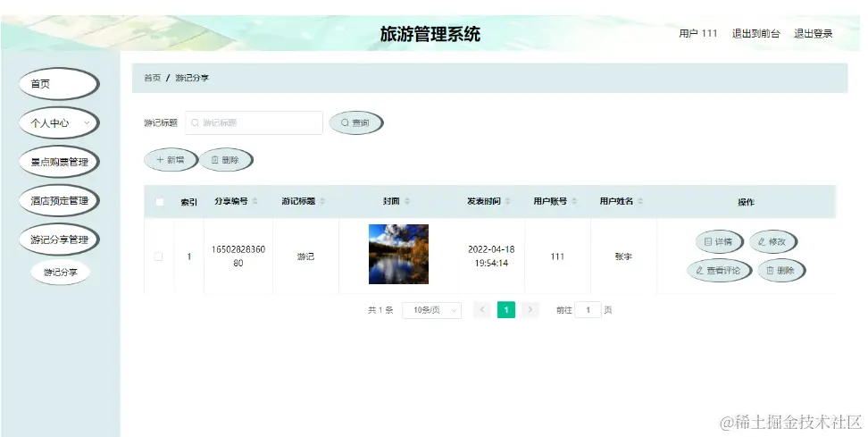Click the 2022-04-18 19:54:14 cell

tap(491, 256)
